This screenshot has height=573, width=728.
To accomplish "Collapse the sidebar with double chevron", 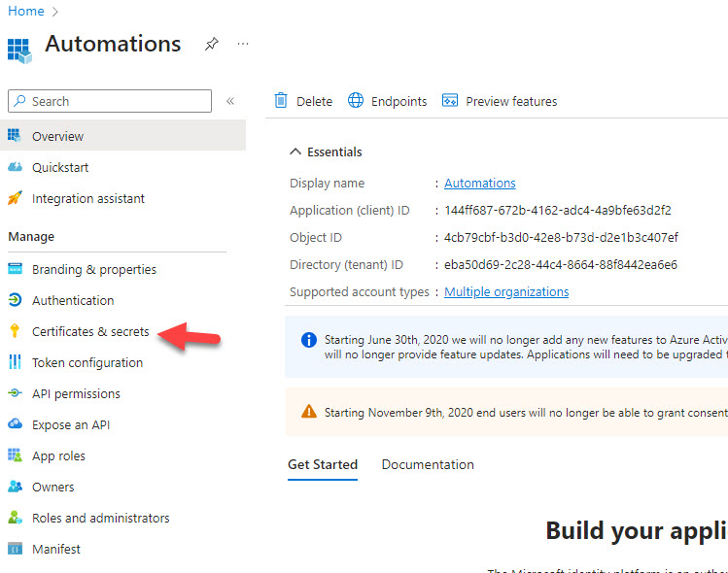I will click(x=230, y=101).
